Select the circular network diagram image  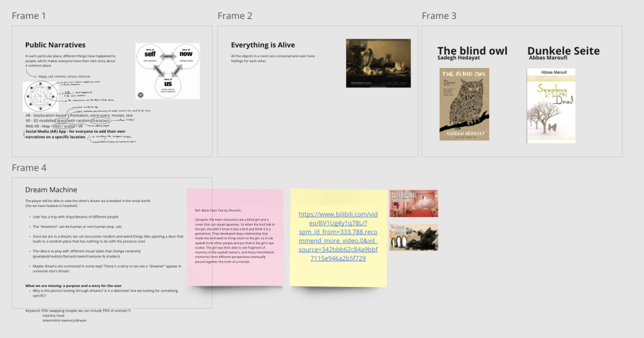pos(41,96)
